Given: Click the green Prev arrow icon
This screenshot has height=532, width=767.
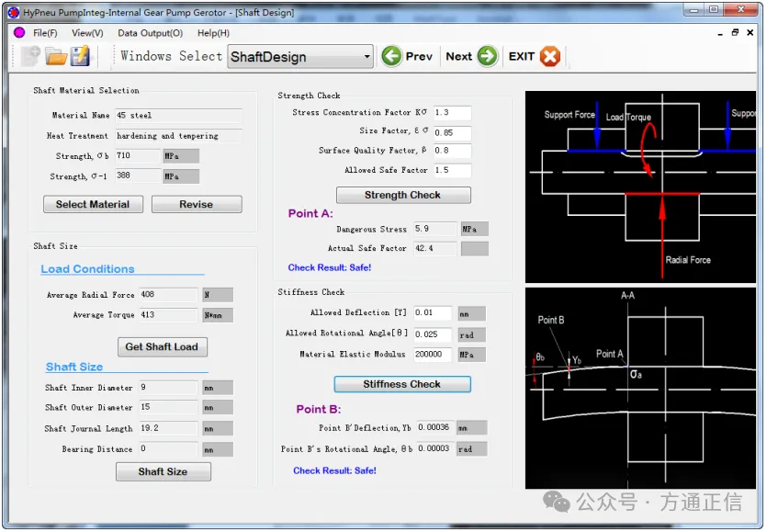Looking at the screenshot, I should pyautogui.click(x=392, y=56).
